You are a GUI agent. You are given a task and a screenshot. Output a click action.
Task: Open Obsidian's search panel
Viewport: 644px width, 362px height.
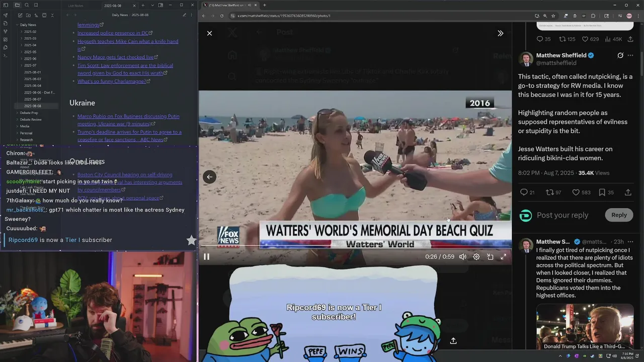coord(27,5)
